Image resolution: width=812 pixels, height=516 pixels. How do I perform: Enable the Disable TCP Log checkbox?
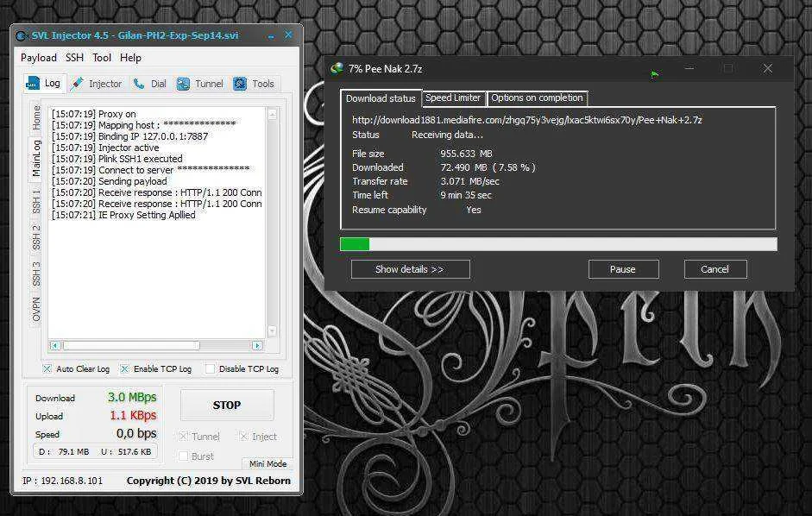pos(210,368)
